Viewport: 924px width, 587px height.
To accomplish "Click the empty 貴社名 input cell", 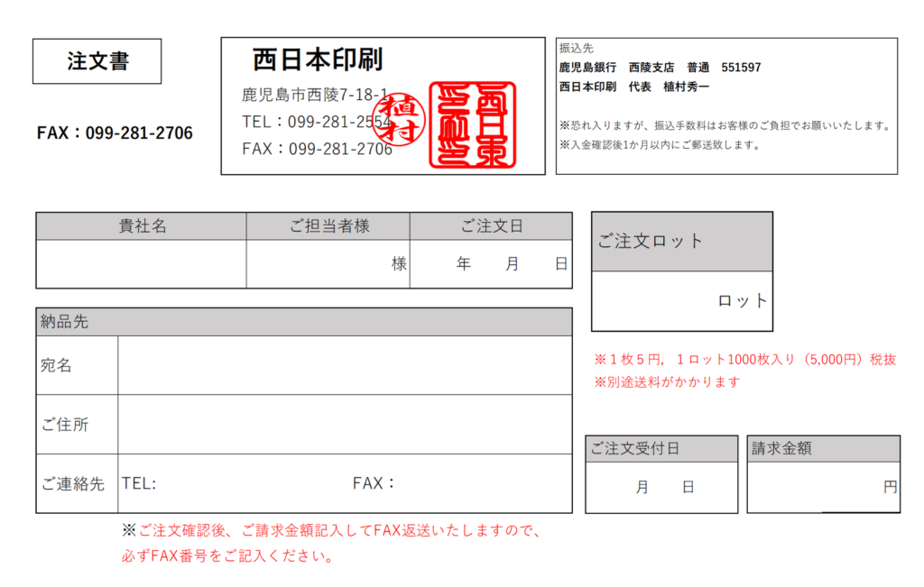I will (141, 264).
